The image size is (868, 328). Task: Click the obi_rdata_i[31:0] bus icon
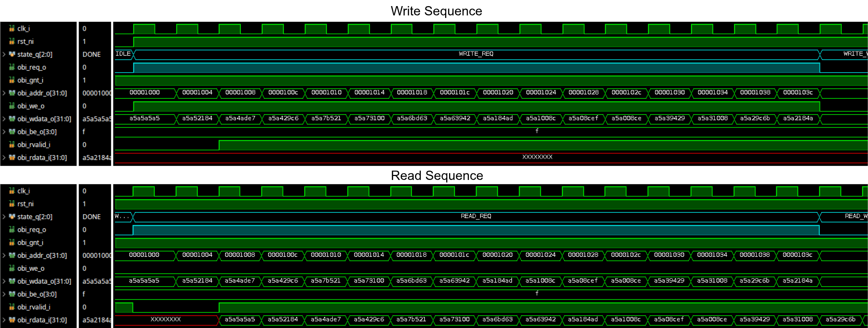(12, 157)
